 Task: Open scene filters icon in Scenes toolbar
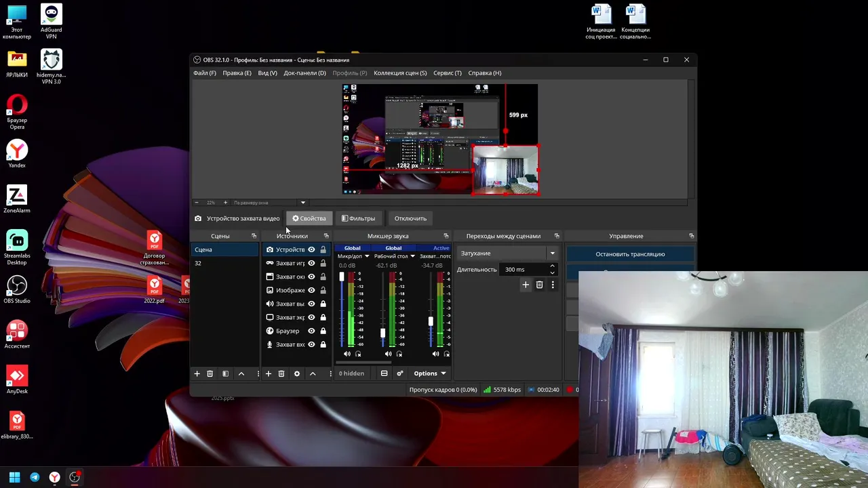226,373
